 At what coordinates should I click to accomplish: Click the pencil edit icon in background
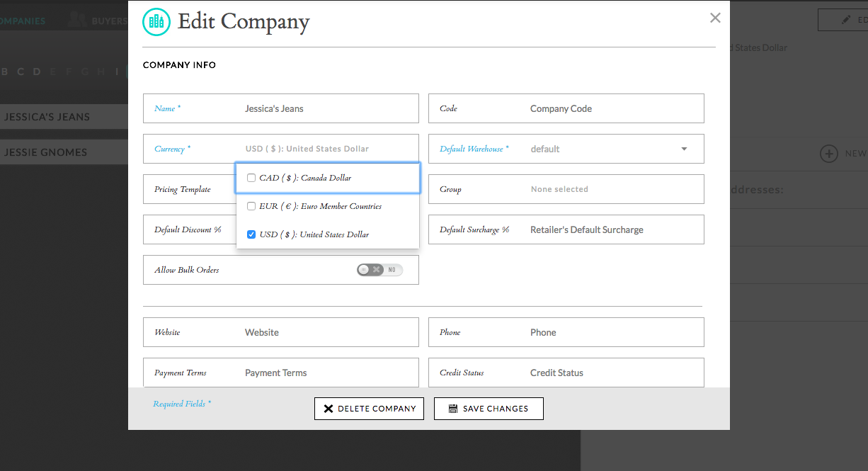[x=846, y=20]
